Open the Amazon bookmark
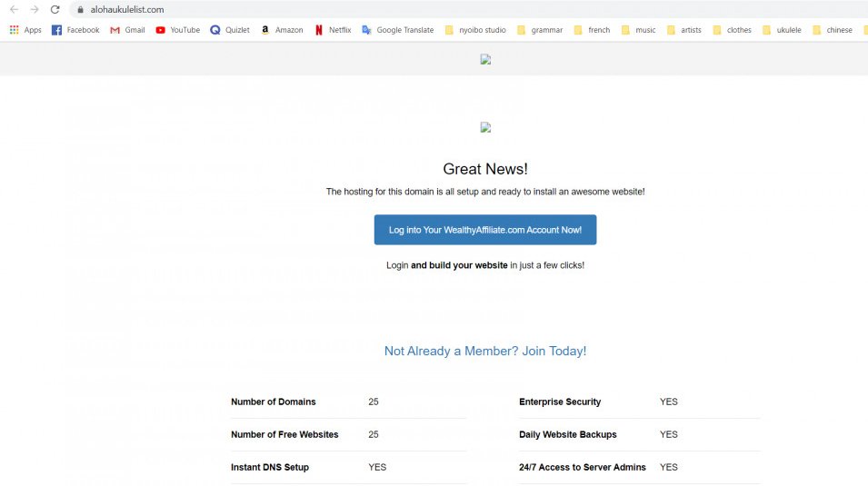The height and width of the screenshot is (486, 868). pos(282,30)
